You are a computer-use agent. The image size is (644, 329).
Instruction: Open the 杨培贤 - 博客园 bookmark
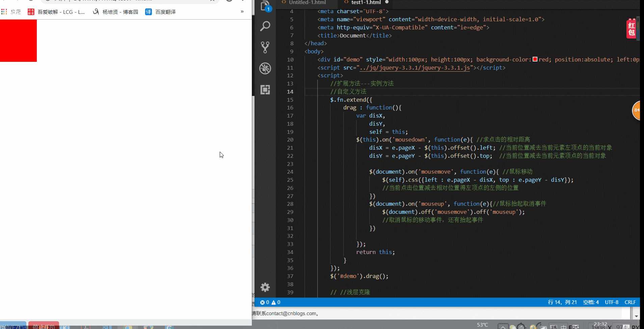click(116, 12)
